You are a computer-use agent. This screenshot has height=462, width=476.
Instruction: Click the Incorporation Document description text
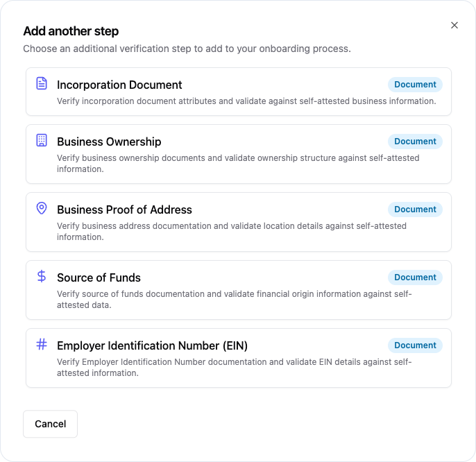click(246, 101)
